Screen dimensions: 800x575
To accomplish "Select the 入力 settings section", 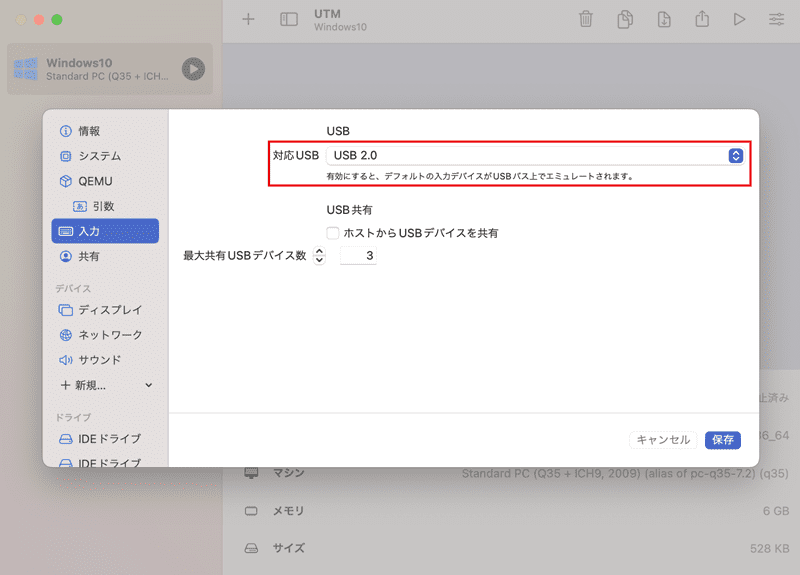I will click(105, 231).
